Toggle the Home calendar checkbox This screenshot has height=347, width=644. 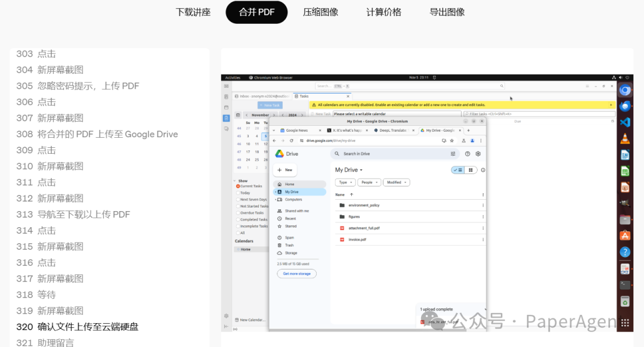pos(239,249)
